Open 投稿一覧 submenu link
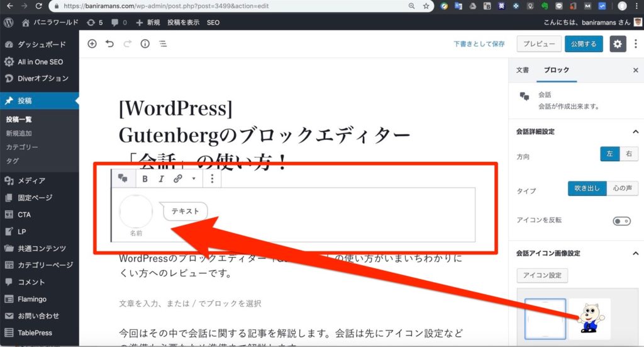The image size is (644, 347). point(19,119)
